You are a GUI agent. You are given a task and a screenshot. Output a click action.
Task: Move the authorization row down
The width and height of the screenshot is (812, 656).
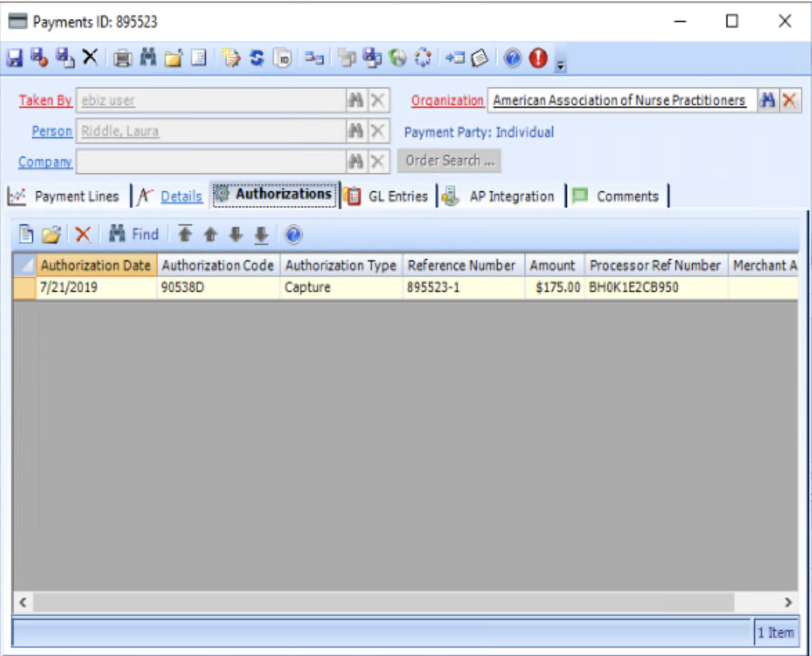pyautogui.click(x=235, y=234)
